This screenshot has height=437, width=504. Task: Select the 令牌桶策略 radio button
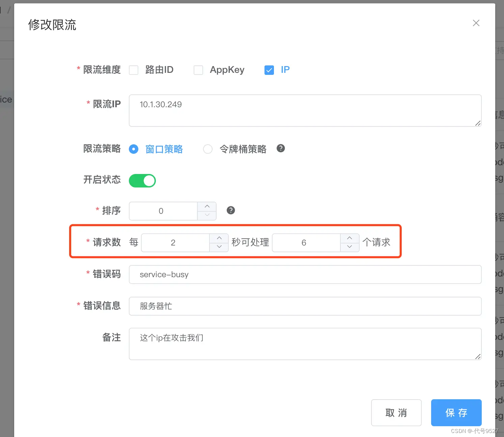(x=208, y=149)
